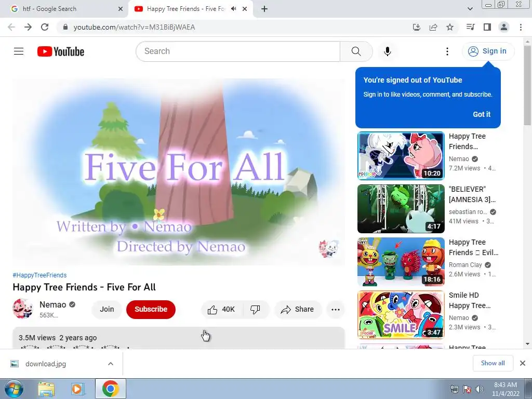The height and width of the screenshot is (399, 532).
Task: Dislike the video with thumbs down
Action: 255,309
